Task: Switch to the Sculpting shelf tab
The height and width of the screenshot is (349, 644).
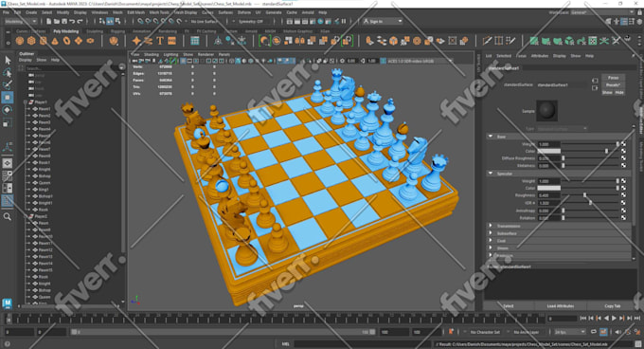Action: tap(95, 31)
